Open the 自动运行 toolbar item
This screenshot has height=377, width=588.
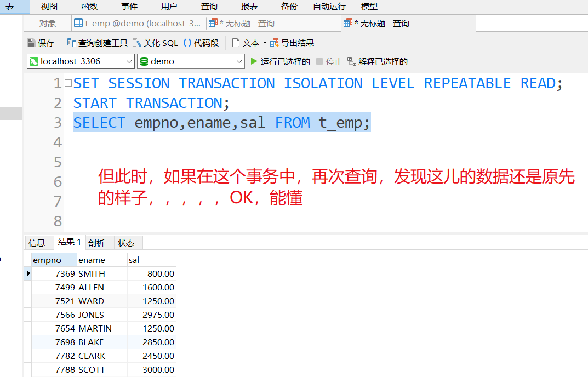click(330, 7)
